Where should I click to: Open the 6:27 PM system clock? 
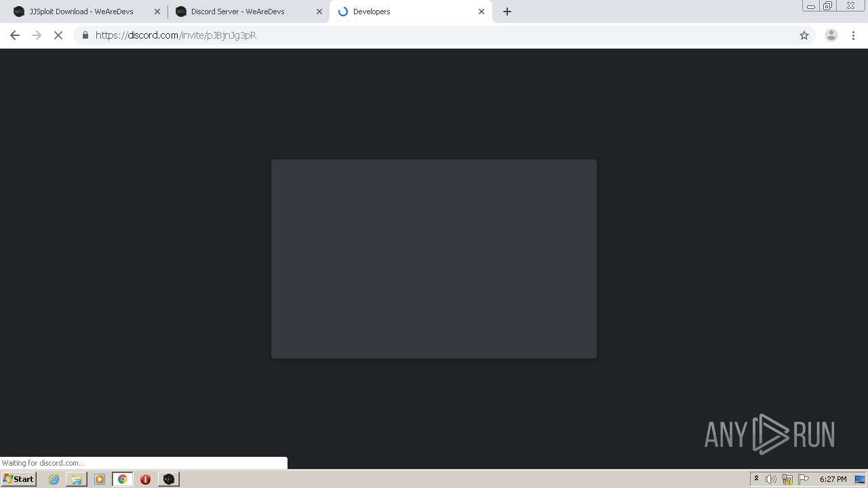click(833, 479)
